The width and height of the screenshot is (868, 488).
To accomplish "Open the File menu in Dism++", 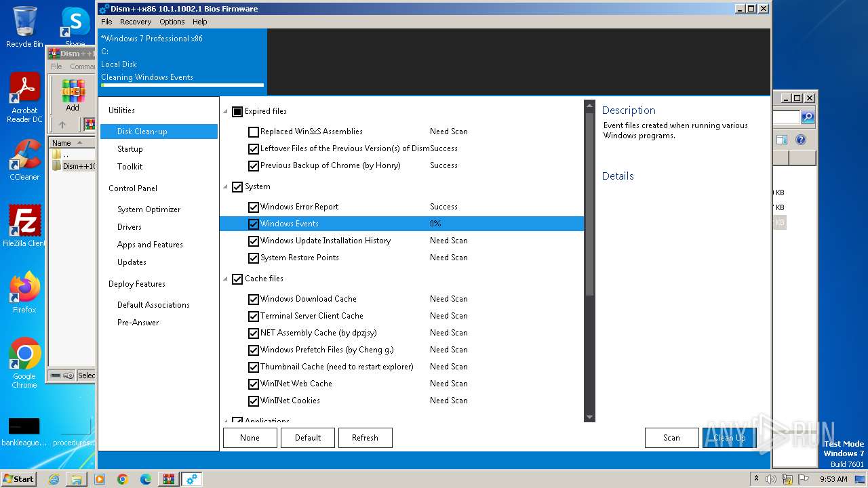I will (106, 22).
